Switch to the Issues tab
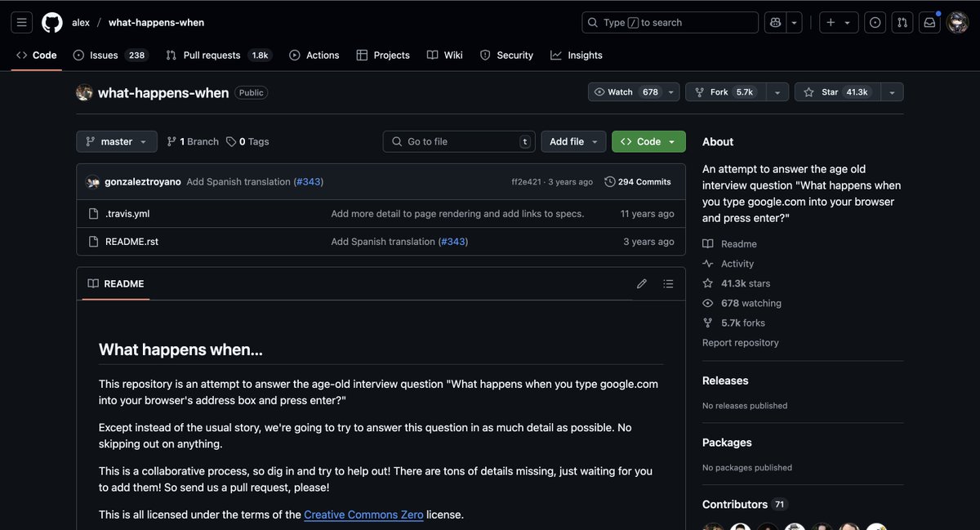 click(109, 56)
